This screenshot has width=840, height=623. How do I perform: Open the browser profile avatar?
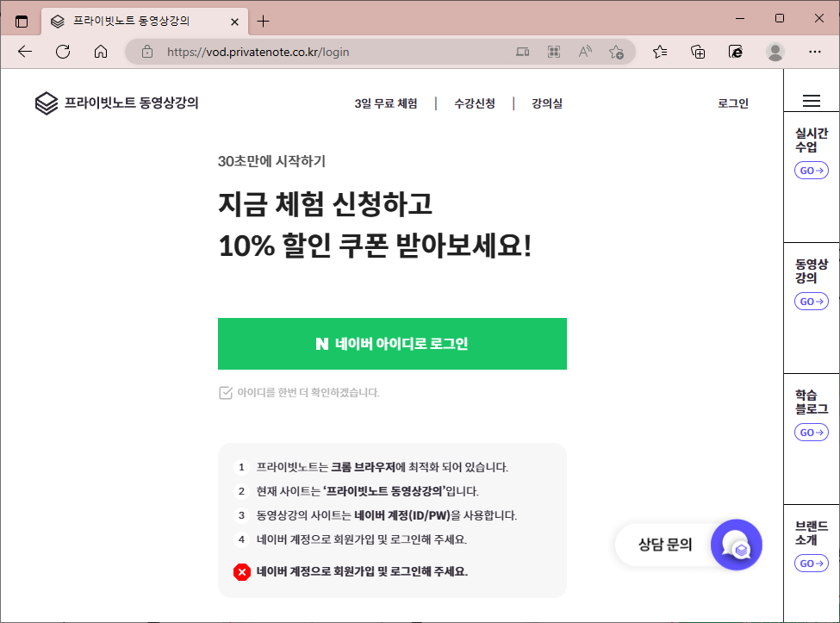pos(775,52)
